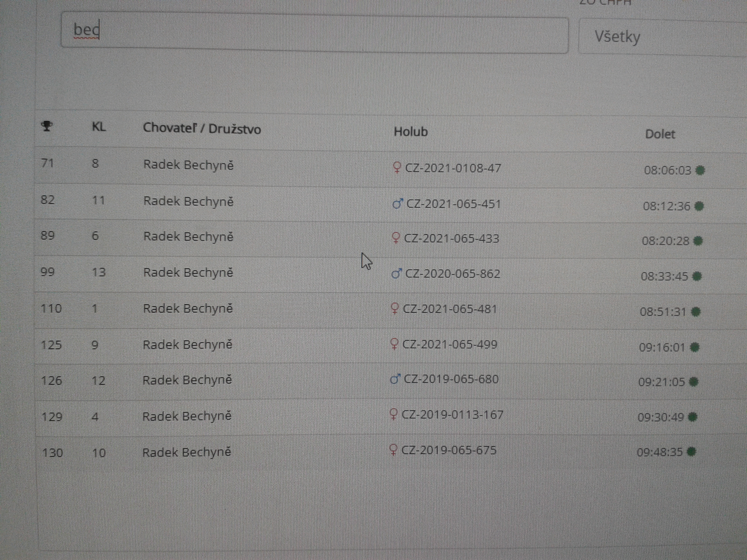This screenshot has width=747, height=560.
Task: Click KL value 13 in rank 99 row
Action: (99, 272)
